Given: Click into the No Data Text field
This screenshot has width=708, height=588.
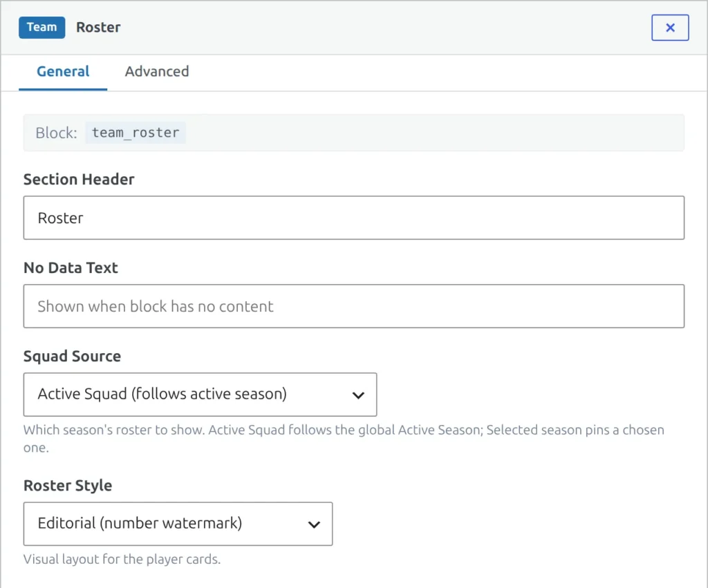Looking at the screenshot, I should (354, 306).
